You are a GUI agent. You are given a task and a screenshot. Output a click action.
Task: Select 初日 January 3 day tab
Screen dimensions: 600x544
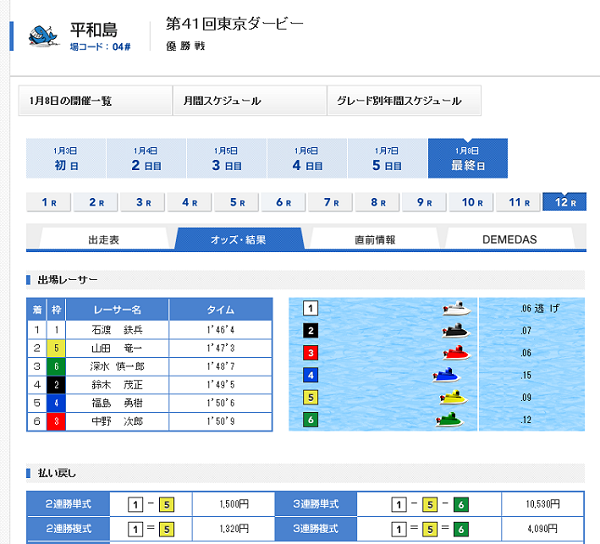[66, 159]
